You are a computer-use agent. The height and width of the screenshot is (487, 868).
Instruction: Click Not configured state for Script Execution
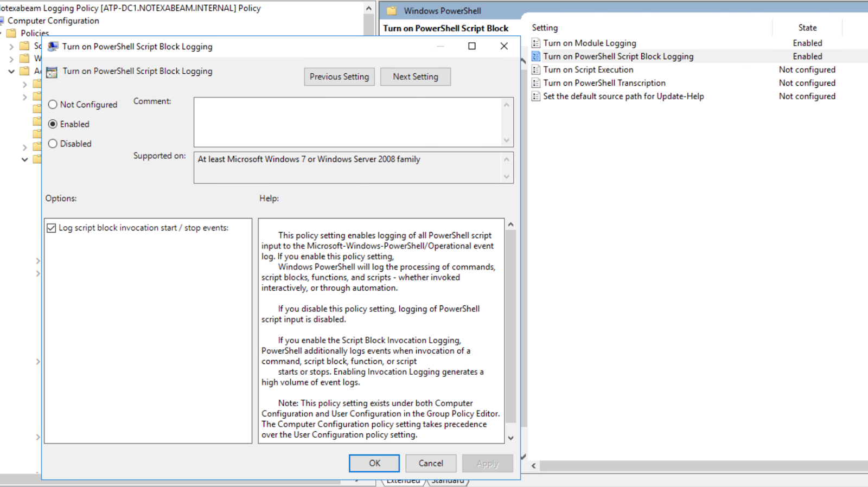click(x=807, y=69)
